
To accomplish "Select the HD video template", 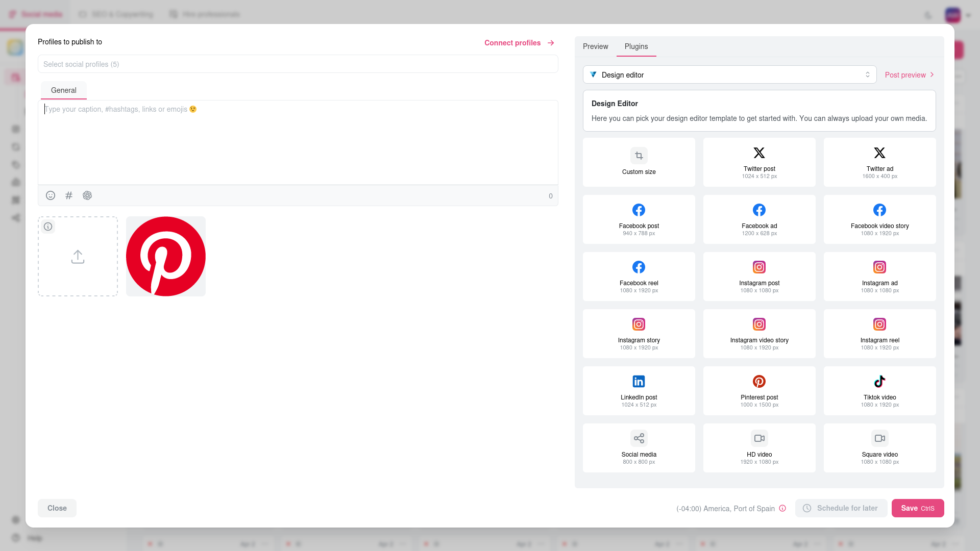I will (759, 448).
